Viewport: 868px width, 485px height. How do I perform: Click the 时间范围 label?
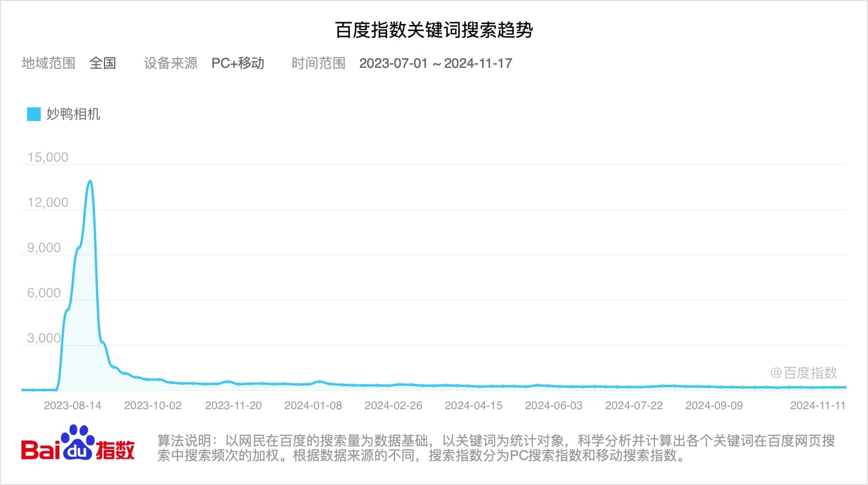[x=318, y=63]
